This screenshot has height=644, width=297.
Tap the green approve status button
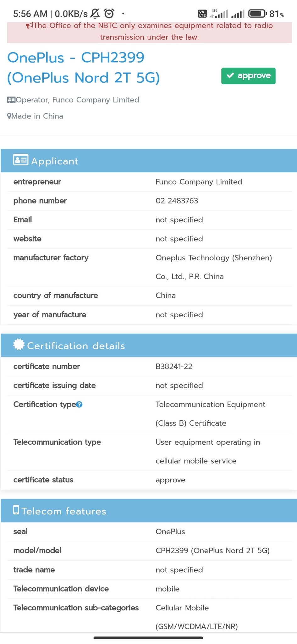(x=248, y=76)
